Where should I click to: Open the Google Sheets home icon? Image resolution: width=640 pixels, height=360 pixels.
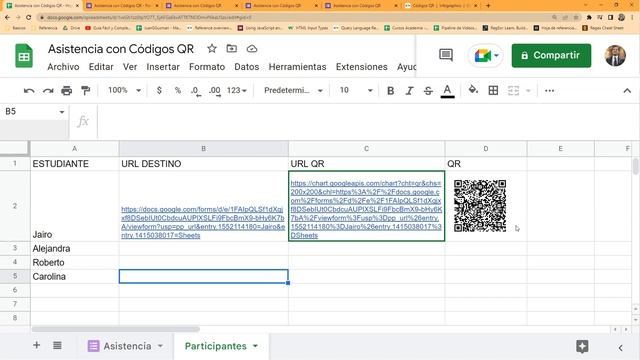pyautogui.click(x=24, y=56)
